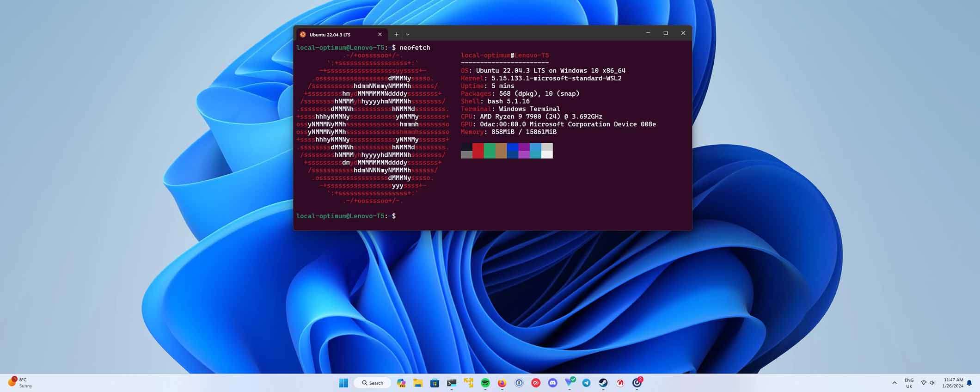Launch Firefox from the taskbar
This screenshot has height=392, width=980.
[x=502, y=383]
